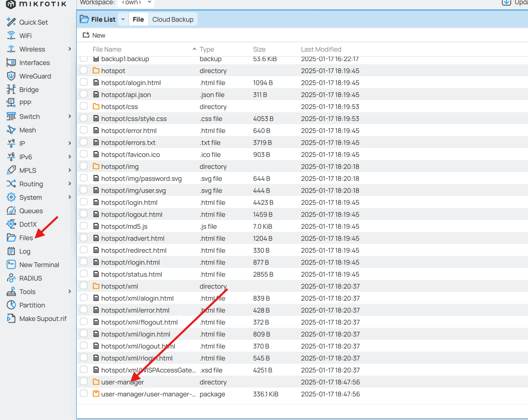Open the Make Supout.rif link
This screenshot has height=420, width=528.
43,319
